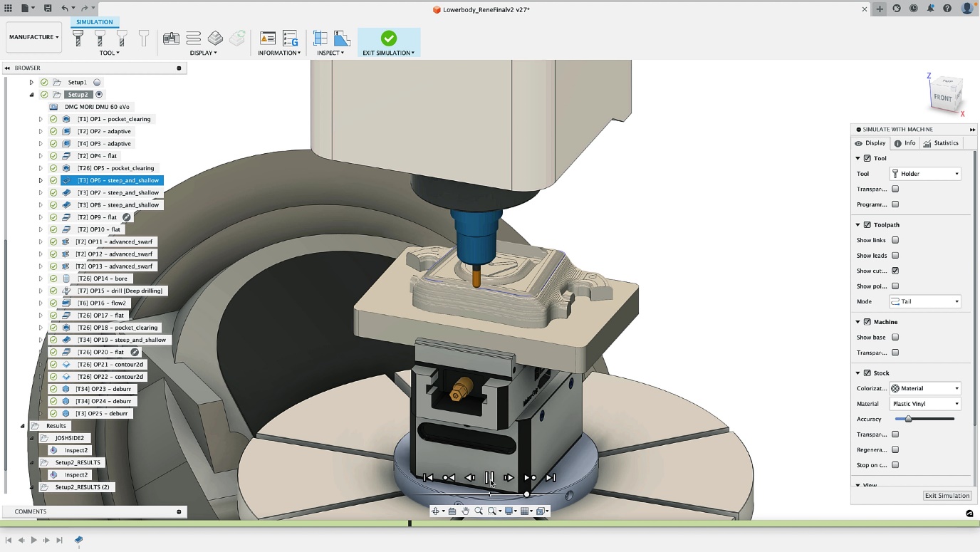Click the Exit Simulation button

tap(947, 495)
